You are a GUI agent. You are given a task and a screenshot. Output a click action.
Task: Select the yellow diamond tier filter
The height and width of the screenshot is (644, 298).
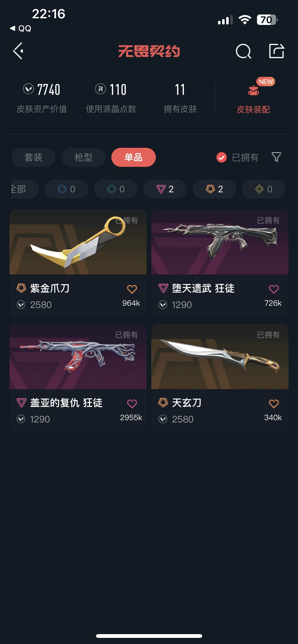coord(263,189)
